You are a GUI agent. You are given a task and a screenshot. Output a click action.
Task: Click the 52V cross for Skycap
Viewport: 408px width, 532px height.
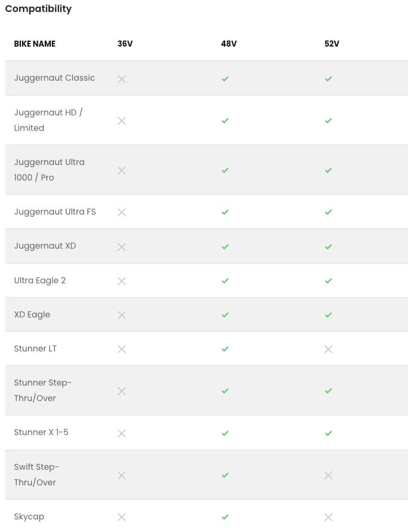point(329,517)
